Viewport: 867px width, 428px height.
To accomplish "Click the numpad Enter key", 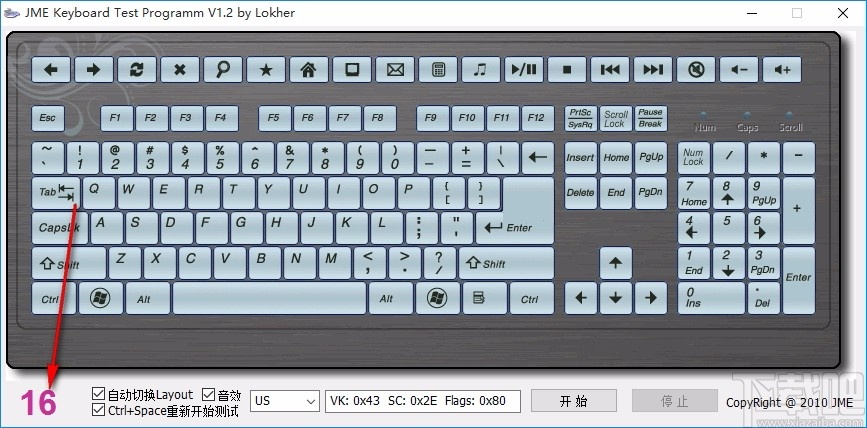I will click(x=798, y=281).
